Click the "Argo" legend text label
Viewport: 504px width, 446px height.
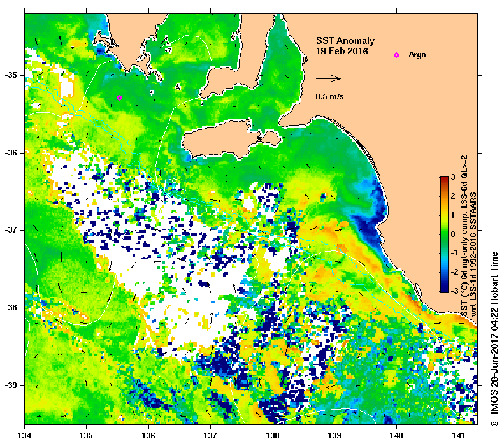417,55
